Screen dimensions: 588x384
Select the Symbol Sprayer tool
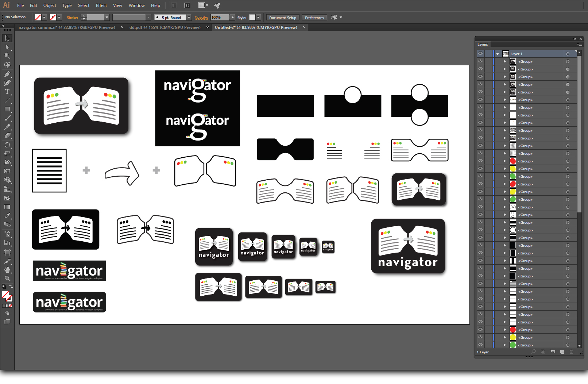tap(7, 234)
